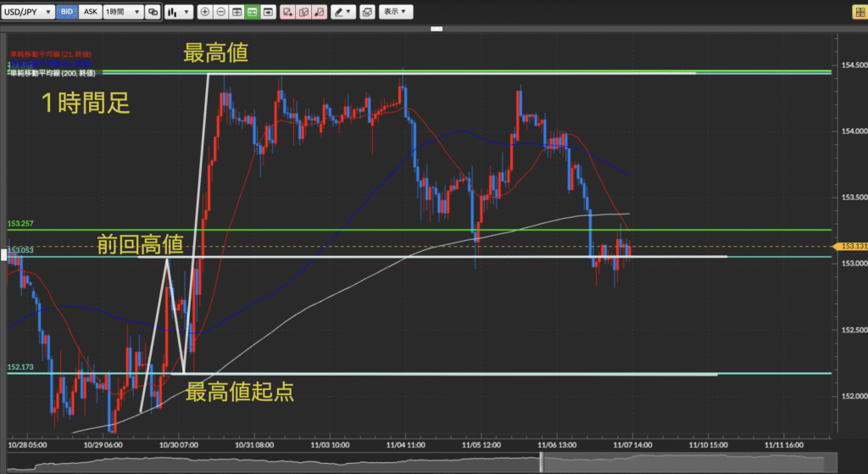Zoom in the chart with plus icon
The image size is (868, 474).
205,13
